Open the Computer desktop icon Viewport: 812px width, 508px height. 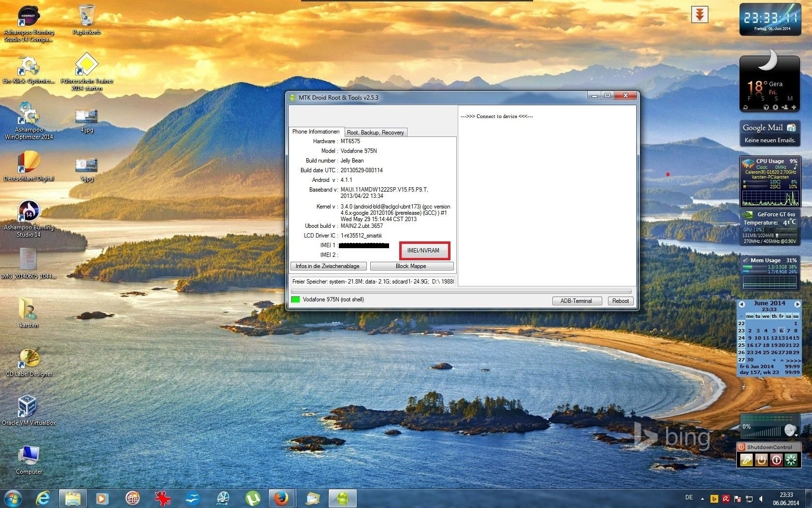[29, 460]
